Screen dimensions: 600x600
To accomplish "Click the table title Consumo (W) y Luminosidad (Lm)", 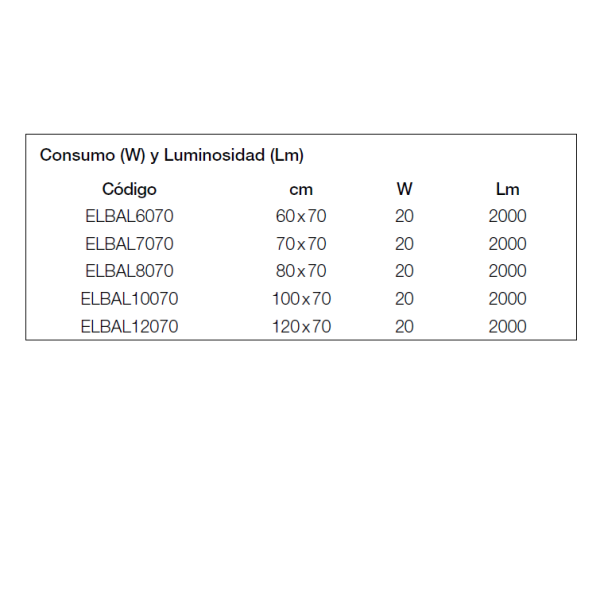I will (x=172, y=156).
